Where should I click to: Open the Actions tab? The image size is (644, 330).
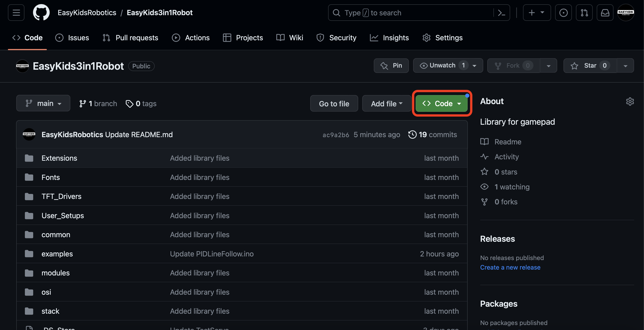point(191,38)
